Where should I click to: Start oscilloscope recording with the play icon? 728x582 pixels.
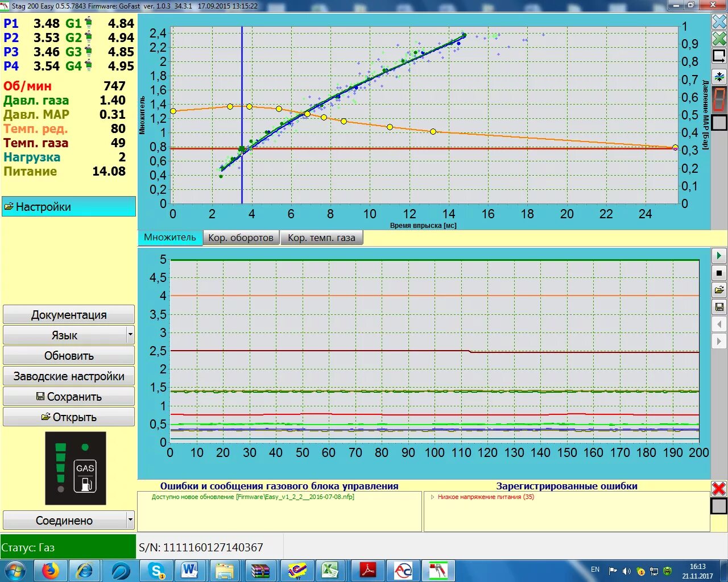pyautogui.click(x=719, y=256)
